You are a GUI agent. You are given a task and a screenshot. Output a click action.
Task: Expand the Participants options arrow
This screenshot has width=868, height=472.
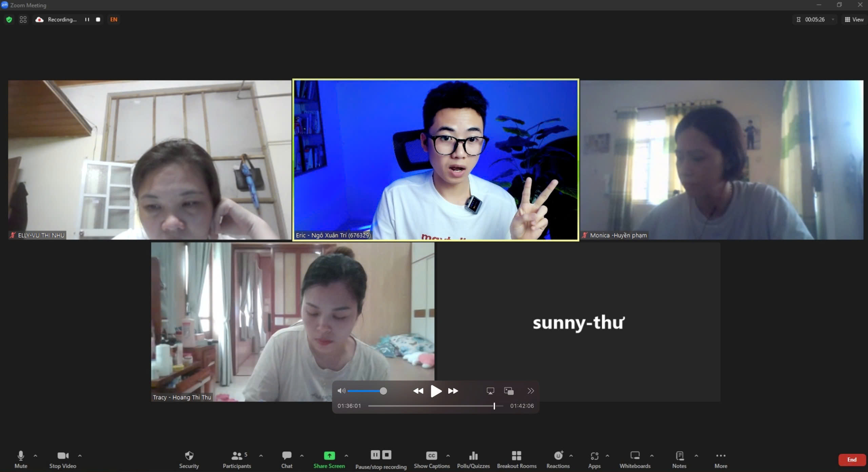pyautogui.click(x=261, y=456)
